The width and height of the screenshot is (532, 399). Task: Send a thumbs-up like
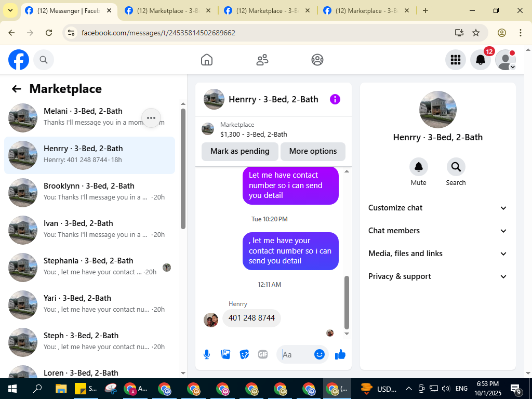click(340, 354)
